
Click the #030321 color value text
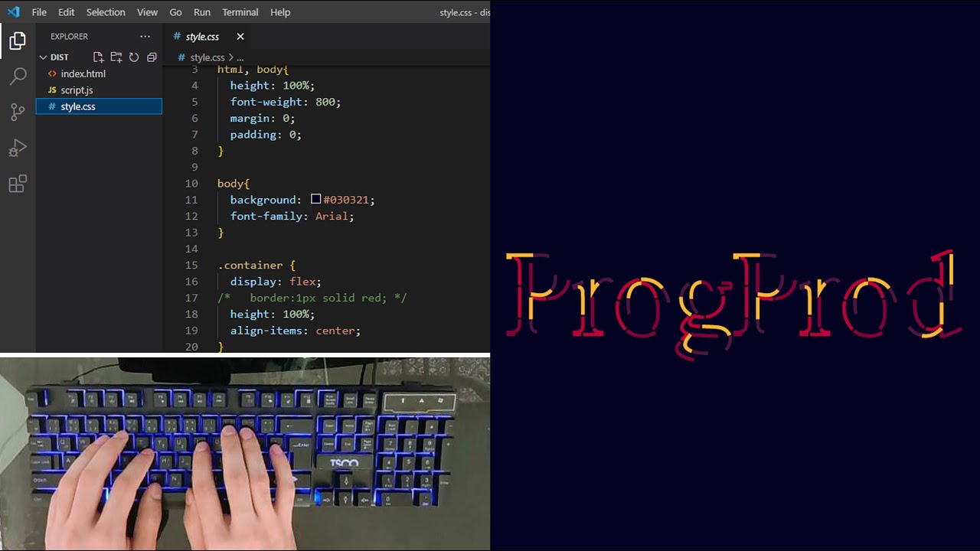[x=345, y=200]
